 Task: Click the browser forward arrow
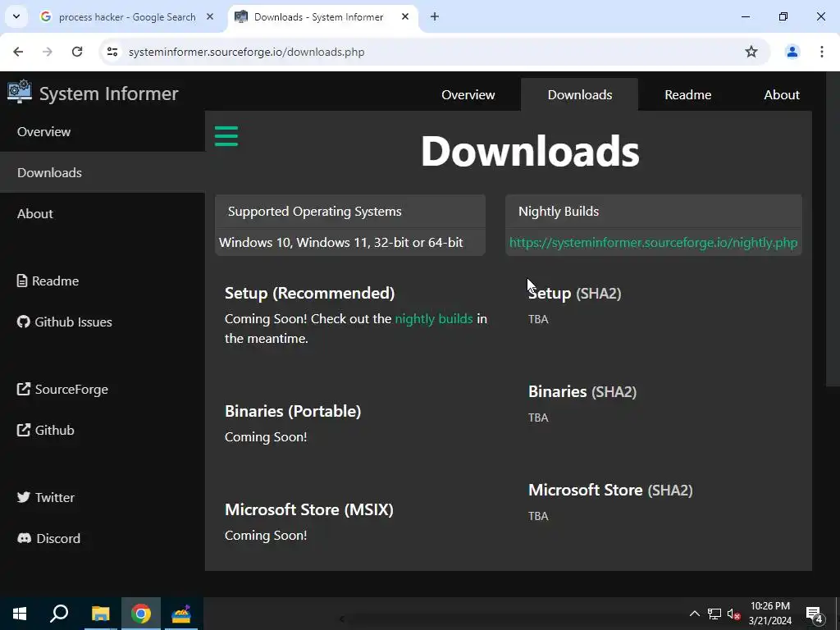tap(48, 52)
